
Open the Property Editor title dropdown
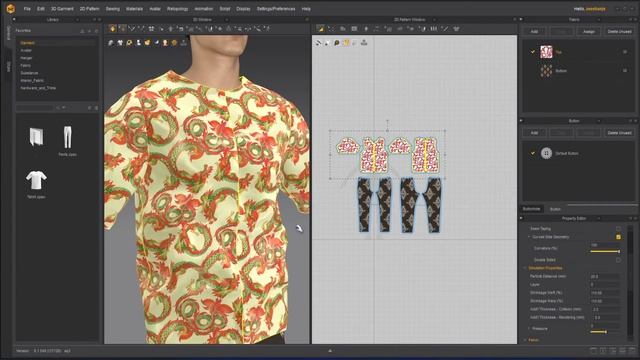tap(599, 218)
